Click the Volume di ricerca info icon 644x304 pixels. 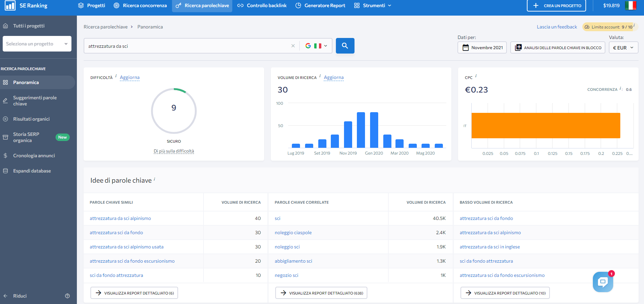(x=320, y=76)
